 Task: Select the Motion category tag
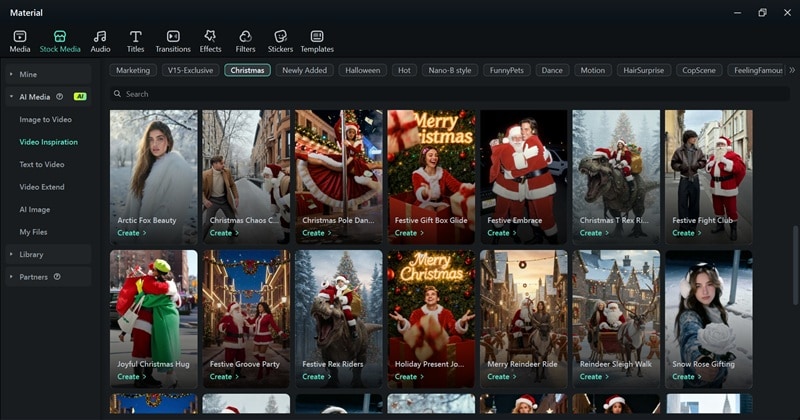click(592, 70)
